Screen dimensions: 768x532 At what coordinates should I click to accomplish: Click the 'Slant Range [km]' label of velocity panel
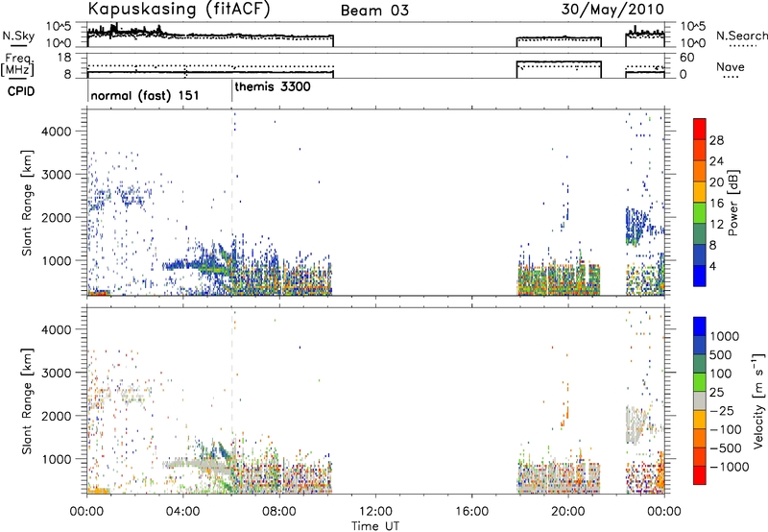(27, 400)
